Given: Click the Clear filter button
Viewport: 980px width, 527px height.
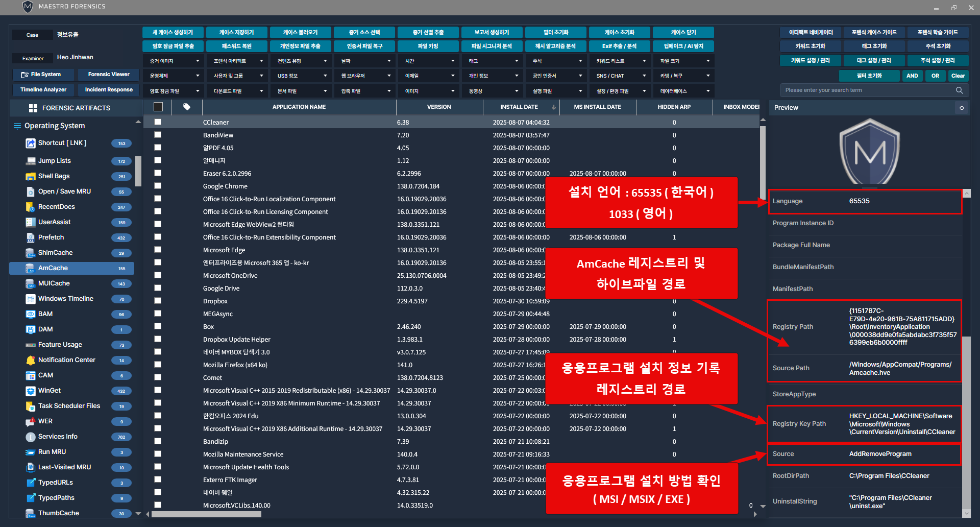Looking at the screenshot, I should point(958,76).
